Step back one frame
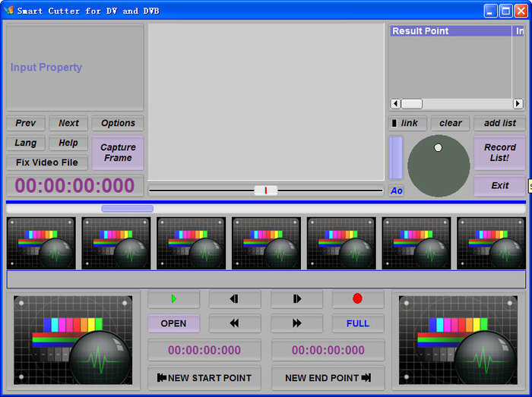This screenshot has width=532, height=397. pyautogui.click(x=235, y=299)
